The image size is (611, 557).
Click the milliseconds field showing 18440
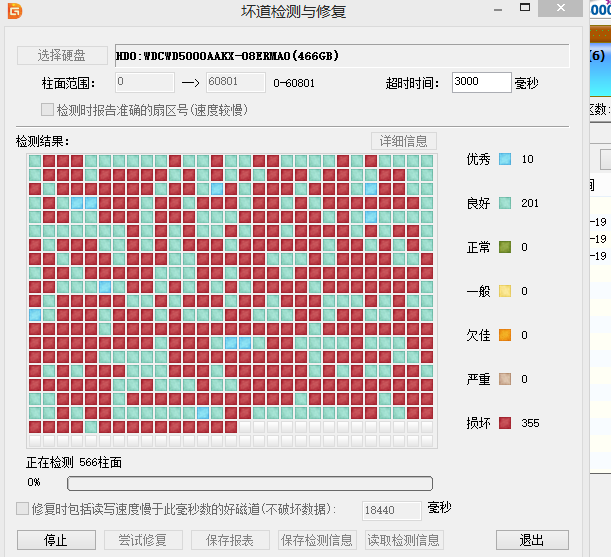click(392, 510)
